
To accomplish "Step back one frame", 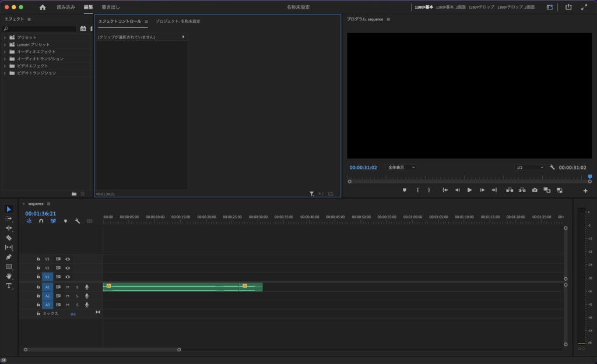I will point(457,190).
